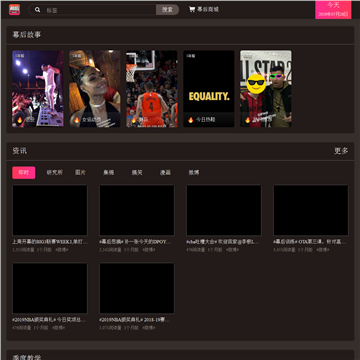Open the 2018-19 NBA awards thumbnail
The width and height of the screenshot is (360, 360).
click(137, 288)
